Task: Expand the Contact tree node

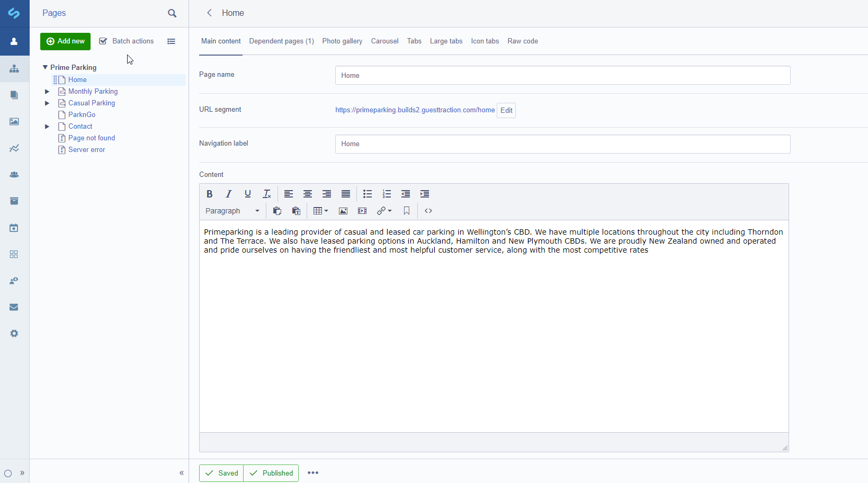Action: pos(47,127)
